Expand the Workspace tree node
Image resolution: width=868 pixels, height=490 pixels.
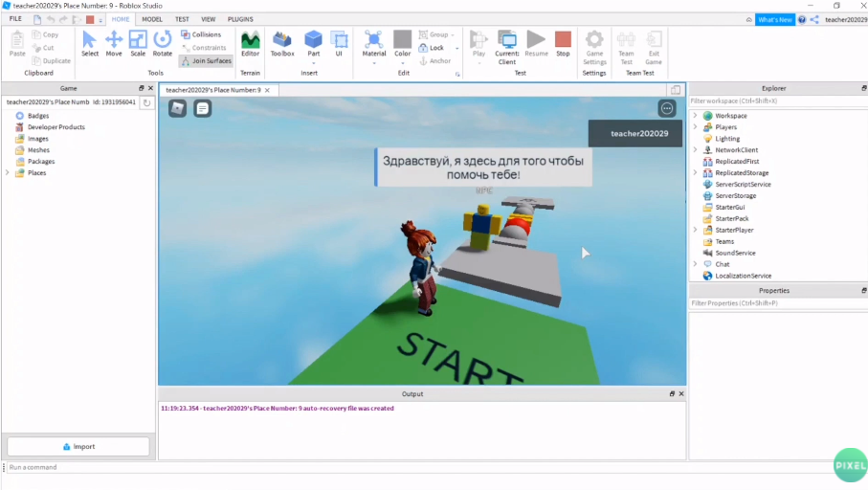696,115
